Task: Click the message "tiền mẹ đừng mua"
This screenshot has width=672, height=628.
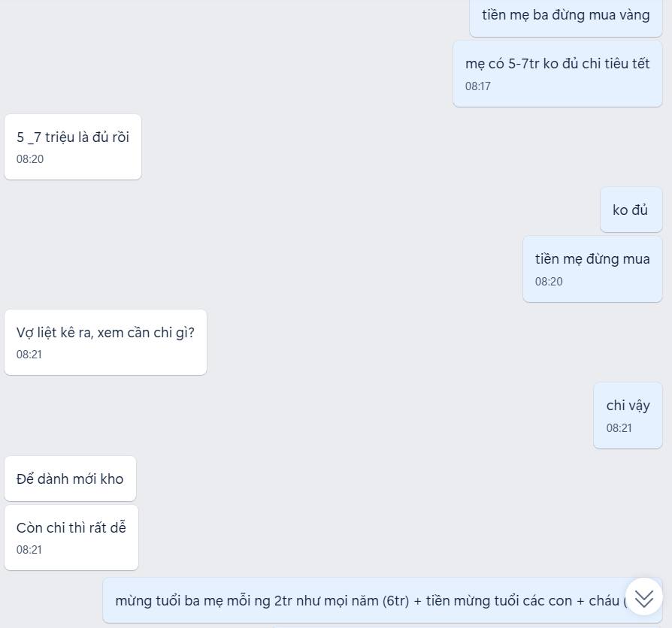Action: (592, 269)
